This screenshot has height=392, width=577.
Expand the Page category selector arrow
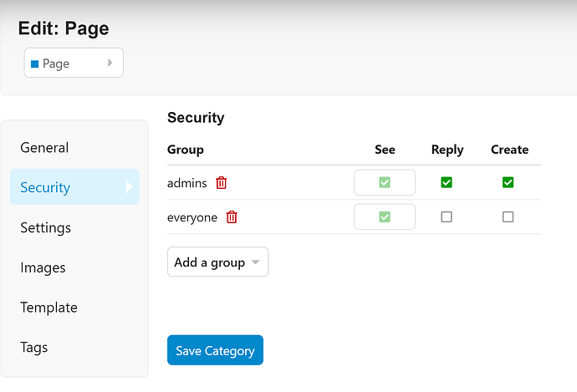[x=110, y=63]
